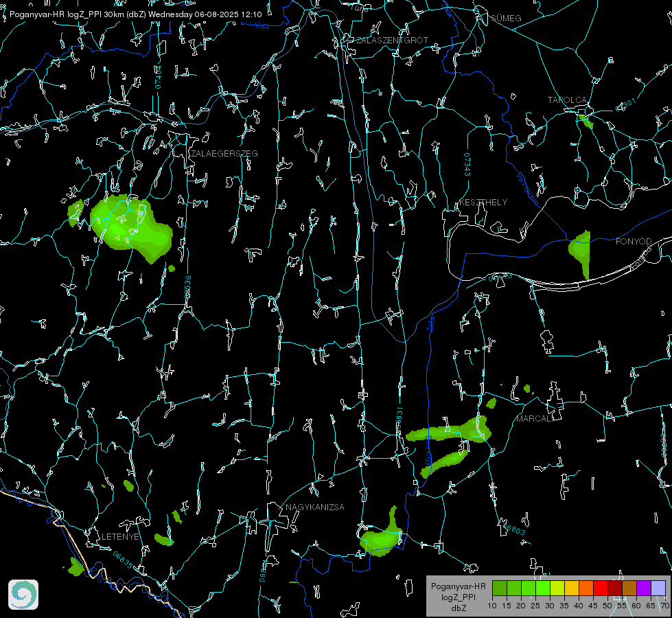The height and width of the screenshot is (618, 672).
Task: Click the TAPOLCA town label
Action: click(568, 100)
